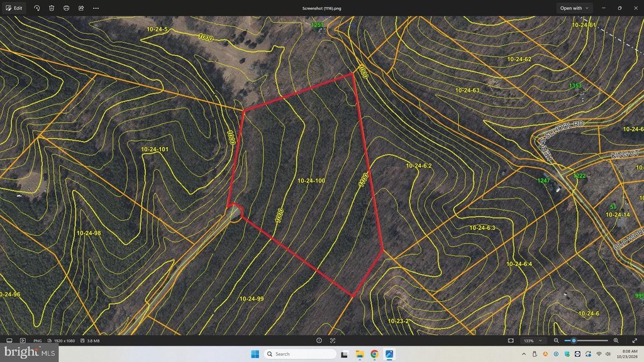Screen dimensions: 644x362
Task: Open the three-dot See more menu
Action: pos(96,8)
